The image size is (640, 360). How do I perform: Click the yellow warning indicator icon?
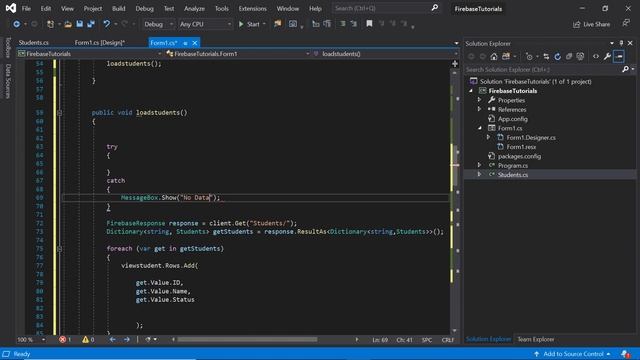85,340
